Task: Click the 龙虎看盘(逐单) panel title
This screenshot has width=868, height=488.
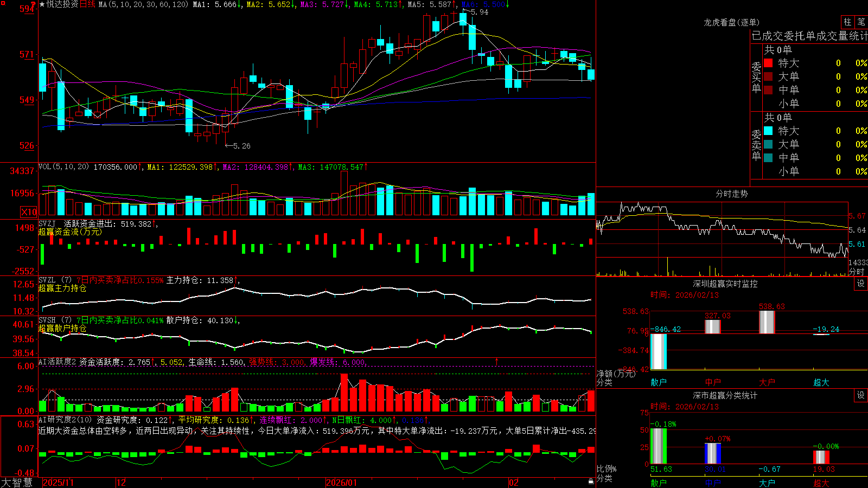Action: click(x=732, y=22)
